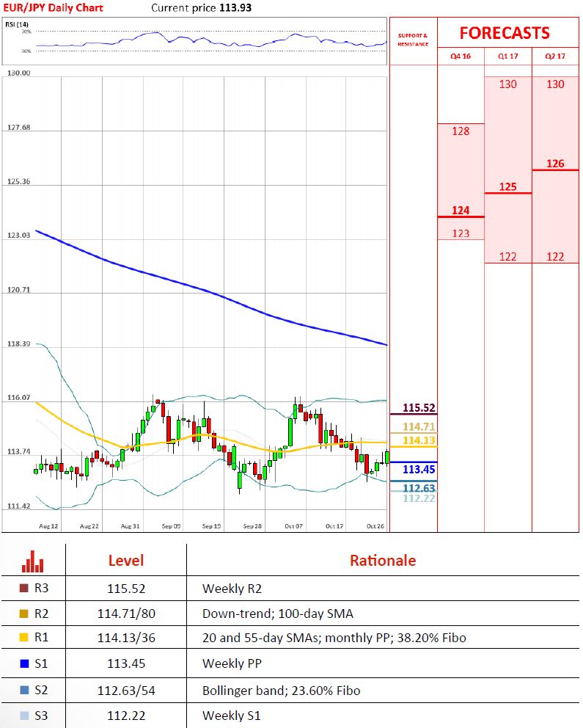The height and width of the screenshot is (728, 583).
Task: Click the 114.71 resistance level marker
Action: 418,426
